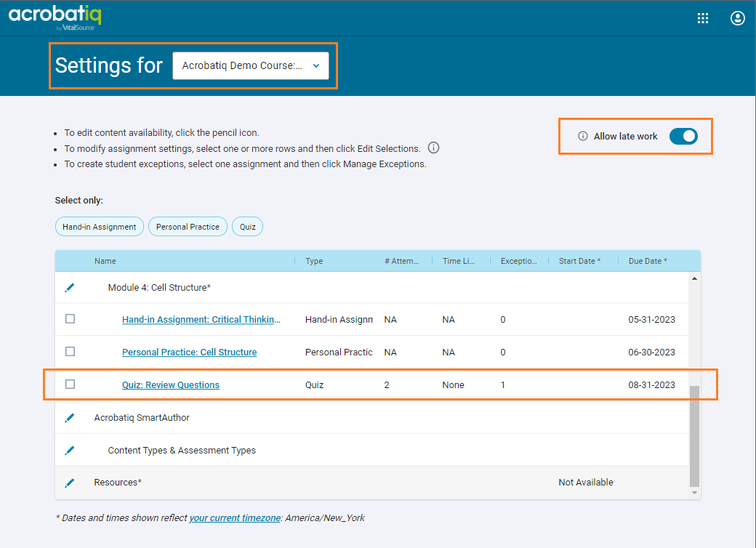Click the Name column header
Image resolution: width=756 pixels, height=548 pixels.
pos(105,261)
